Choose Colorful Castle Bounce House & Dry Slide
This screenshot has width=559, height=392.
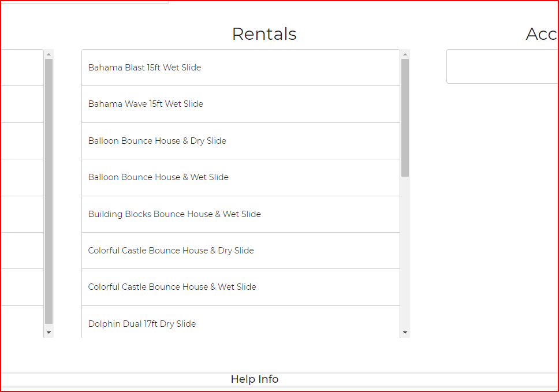(x=171, y=251)
